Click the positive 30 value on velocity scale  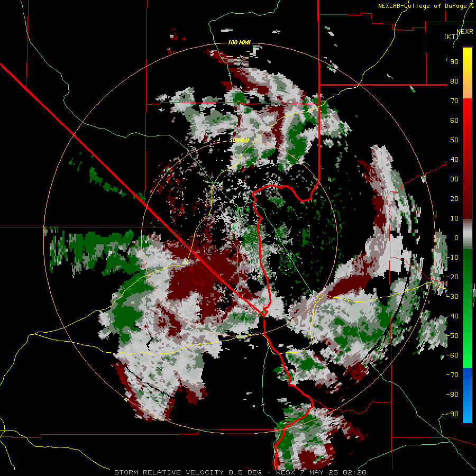(x=454, y=179)
